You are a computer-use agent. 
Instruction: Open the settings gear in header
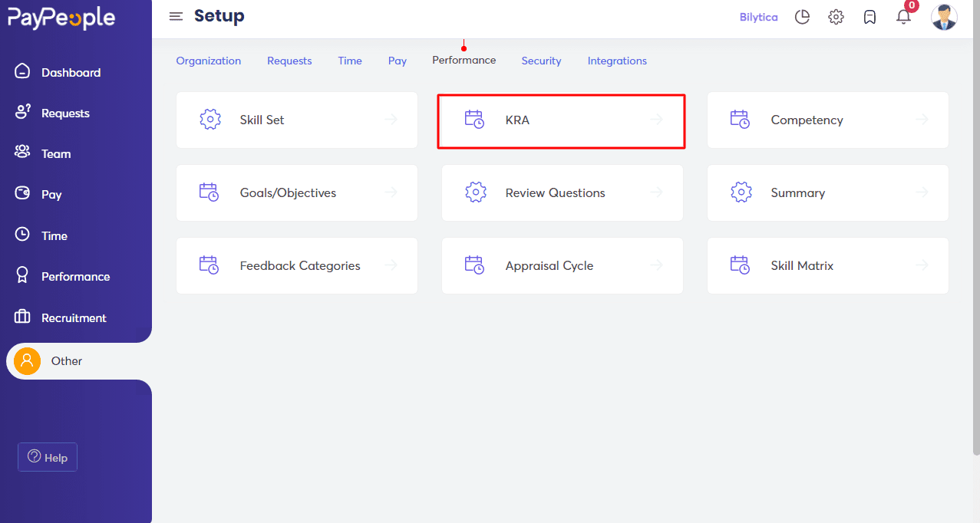pos(836,17)
